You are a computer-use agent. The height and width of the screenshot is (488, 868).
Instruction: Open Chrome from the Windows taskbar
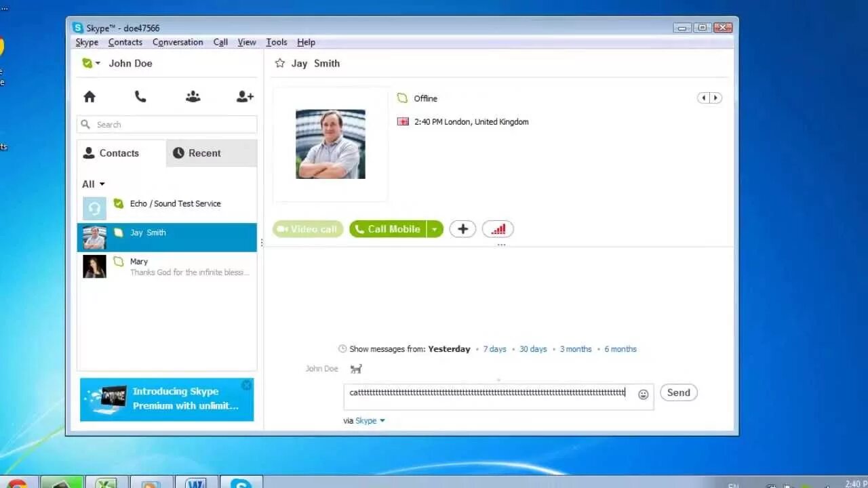(17, 483)
